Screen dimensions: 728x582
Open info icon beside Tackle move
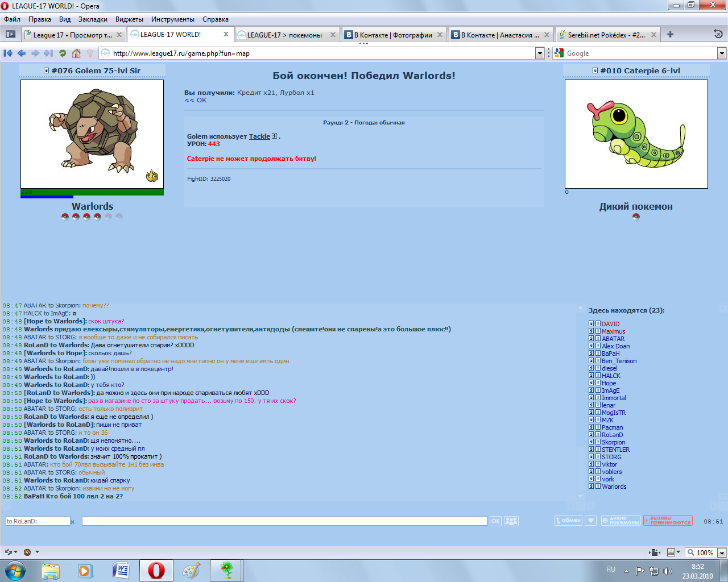[274, 136]
